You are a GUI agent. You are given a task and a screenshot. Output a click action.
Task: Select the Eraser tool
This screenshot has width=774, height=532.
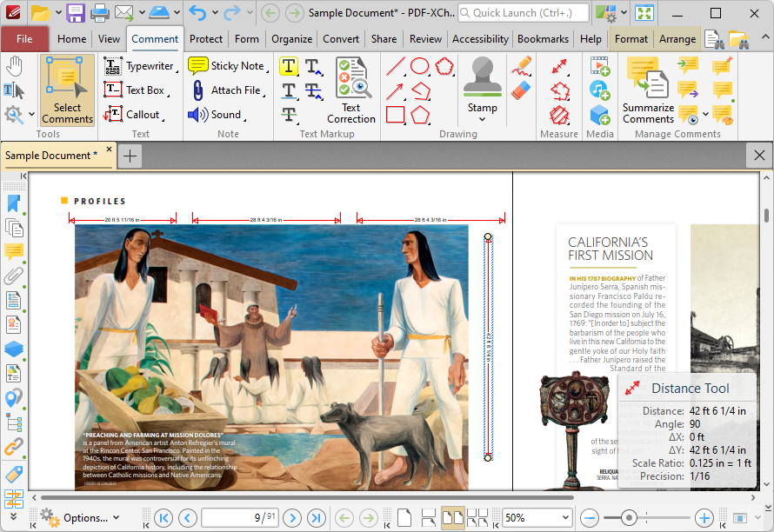tap(521, 90)
